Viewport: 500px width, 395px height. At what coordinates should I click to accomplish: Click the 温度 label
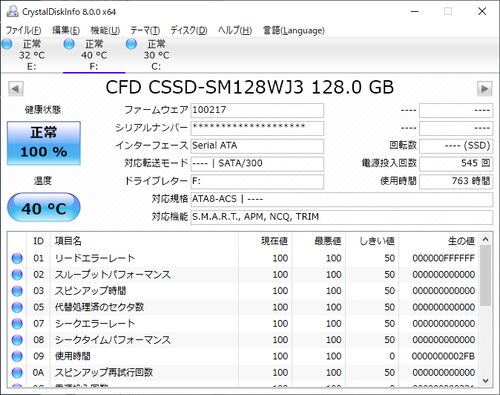43,181
